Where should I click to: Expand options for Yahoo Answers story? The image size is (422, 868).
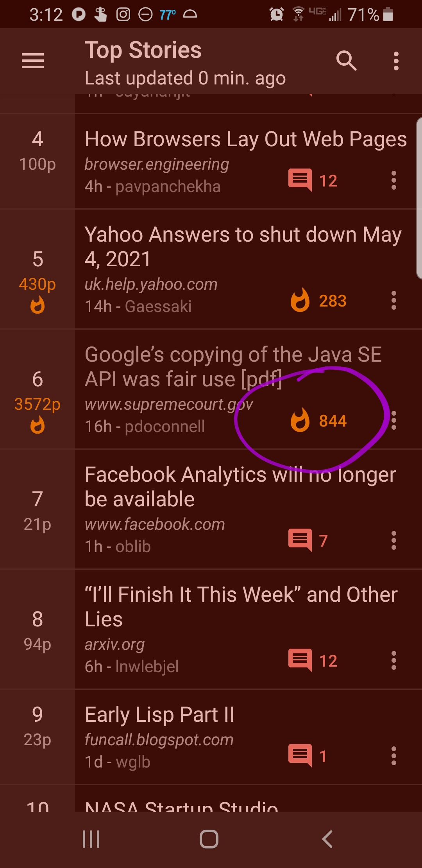pos(394,301)
